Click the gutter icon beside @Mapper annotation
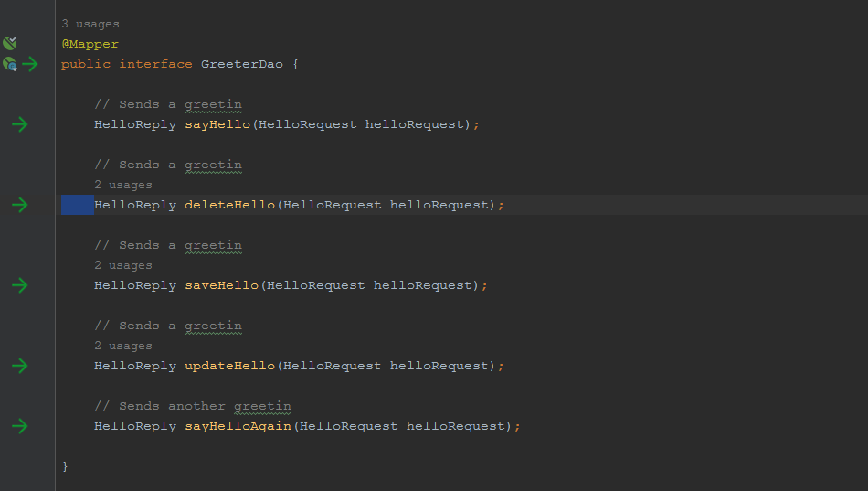 coord(10,43)
